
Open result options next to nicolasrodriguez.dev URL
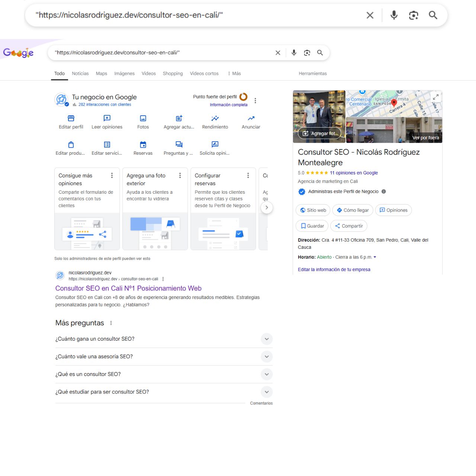pyautogui.click(x=163, y=279)
